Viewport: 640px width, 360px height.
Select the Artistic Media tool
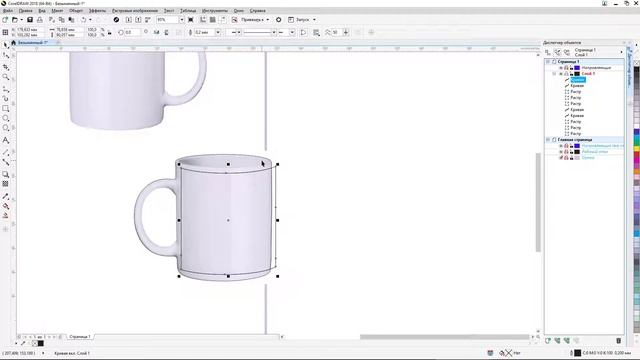coord(6,98)
